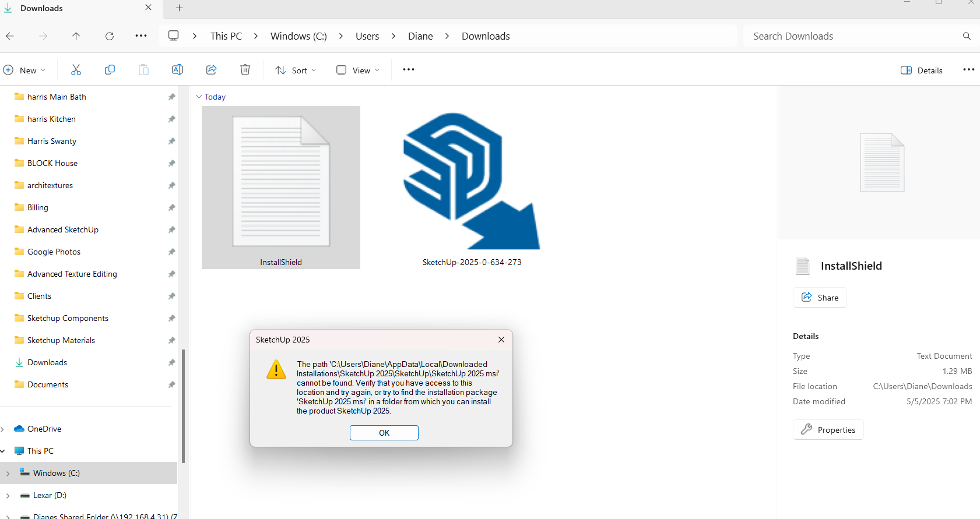This screenshot has height=519, width=980.
Task: Click the pin icon beside BLOCK House
Action: pyautogui.click(x=171, y=163)
